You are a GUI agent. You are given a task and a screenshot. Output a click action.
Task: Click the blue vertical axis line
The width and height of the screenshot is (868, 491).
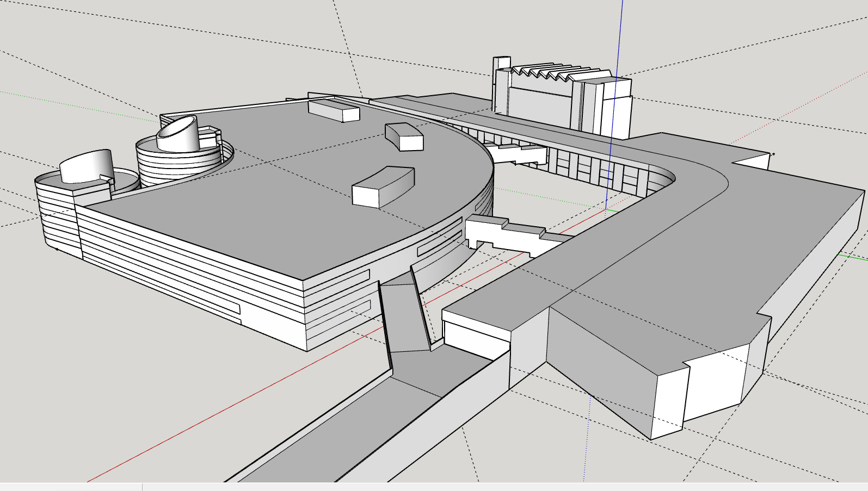pyautogui.click(x=614, y=103)
